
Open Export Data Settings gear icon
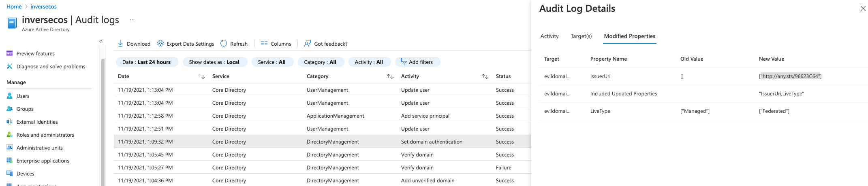160,44
